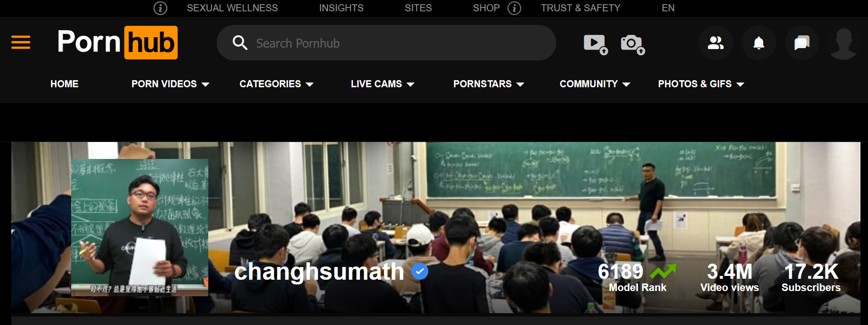Open the Trust & Safety link

coord(581,8)
